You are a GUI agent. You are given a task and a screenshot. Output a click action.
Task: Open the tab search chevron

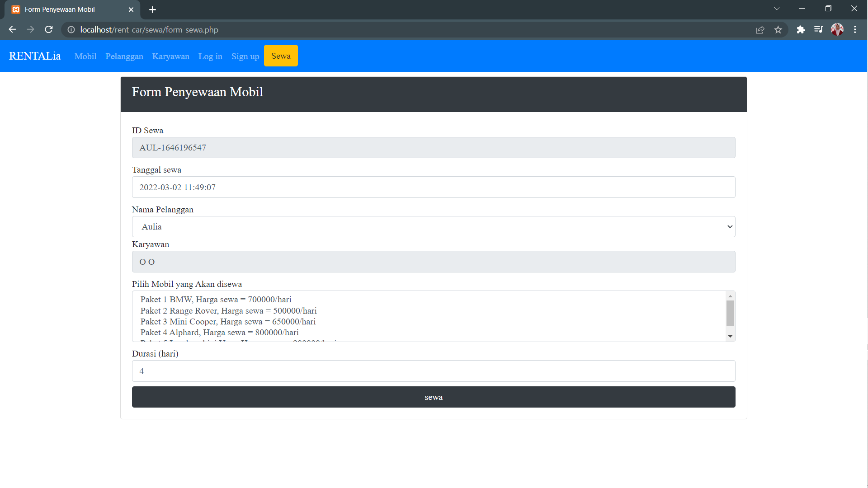click(777, 9)
